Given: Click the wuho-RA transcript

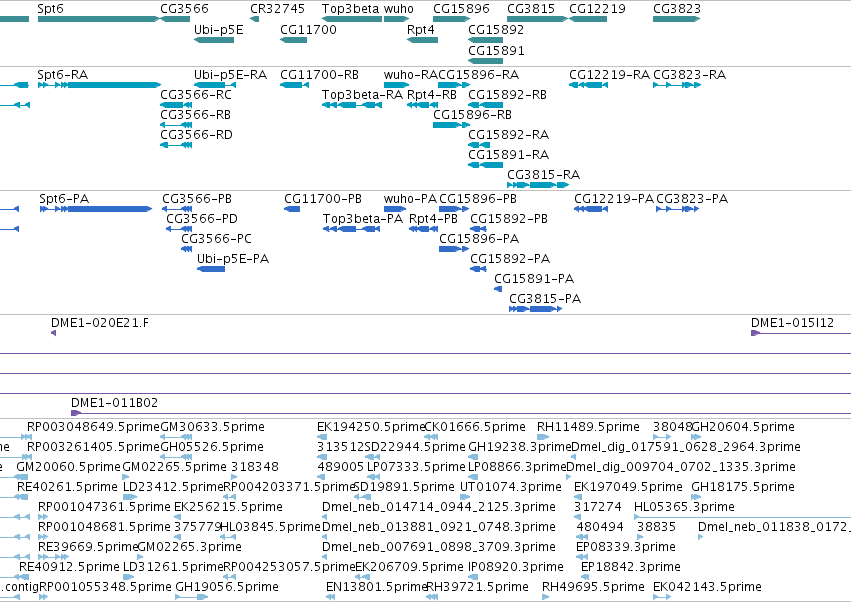Looking at the screenshot, I should 396,85.
